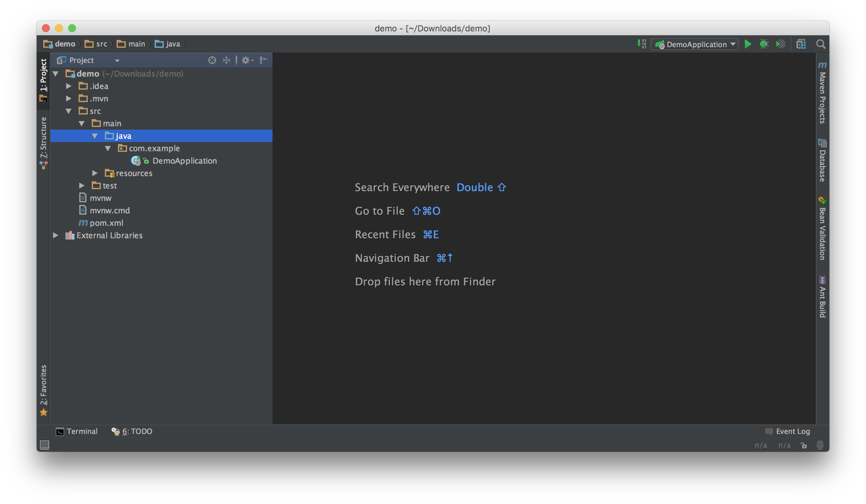Screen dimensions: 866x504
Task: Click the Search Everywhere magnifier icon
Action: click(x=821, y=44)
